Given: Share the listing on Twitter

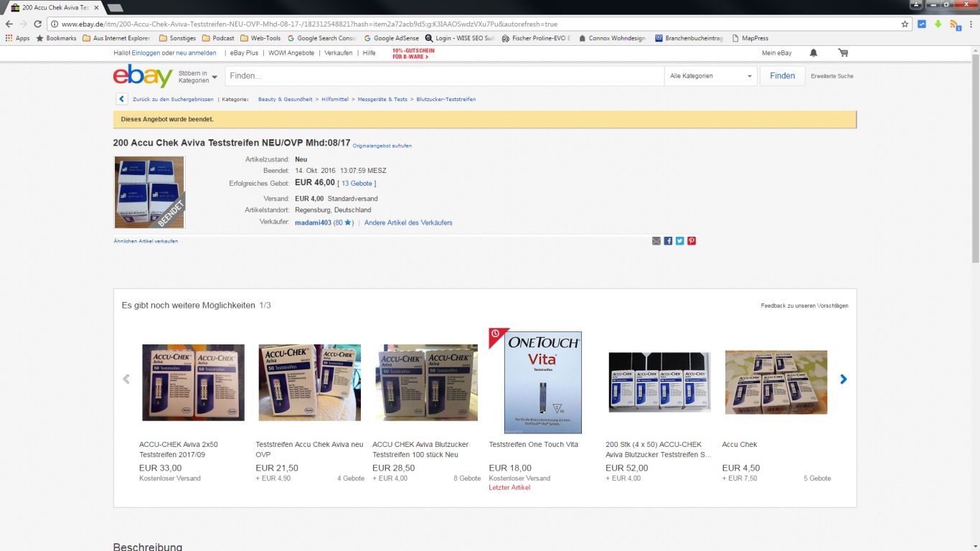Looking at the screenshot, I should [x=679, y=241].
